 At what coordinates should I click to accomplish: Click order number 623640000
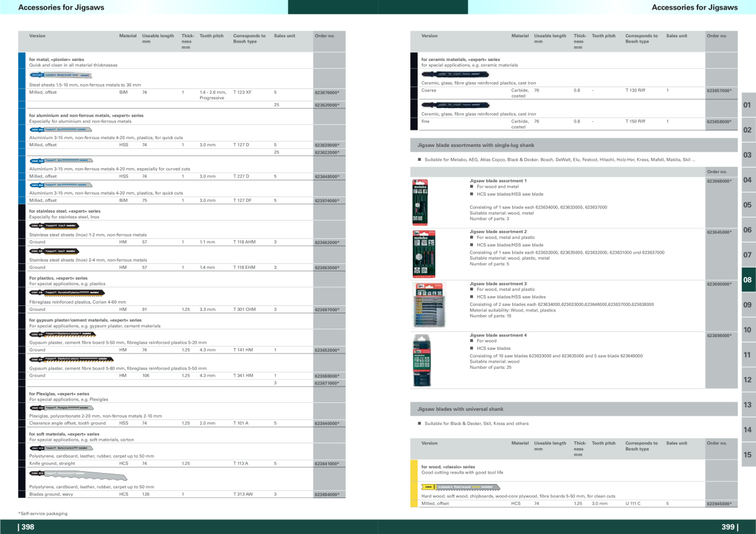pos(327,423)
